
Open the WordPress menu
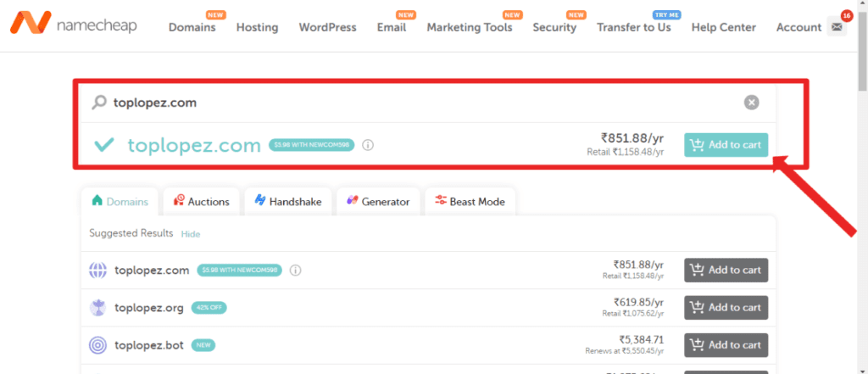tap(328, 27)
